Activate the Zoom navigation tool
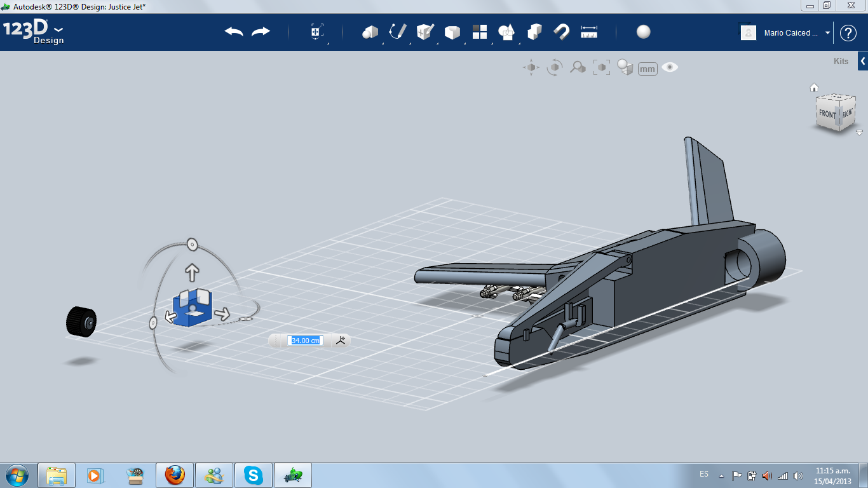The width and height of the screenshot is (868, 488). pyautogui.click(x=578, y=67)
